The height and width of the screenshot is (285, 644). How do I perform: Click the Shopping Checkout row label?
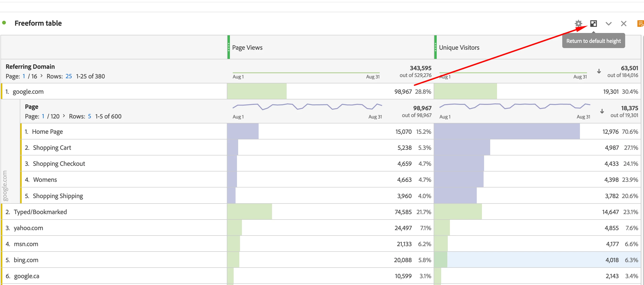(x=59, y=163)
